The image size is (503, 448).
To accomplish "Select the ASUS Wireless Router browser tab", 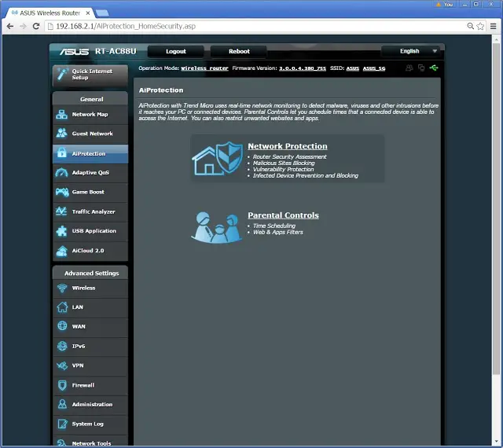I will [50, 13].
